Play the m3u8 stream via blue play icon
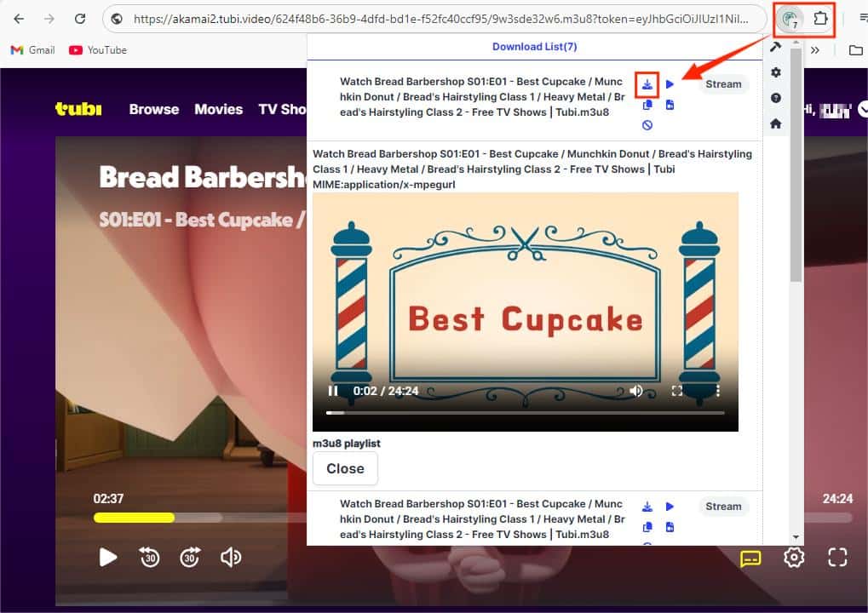This screenshot has height=613, width=868. click(x=670, y=84)
